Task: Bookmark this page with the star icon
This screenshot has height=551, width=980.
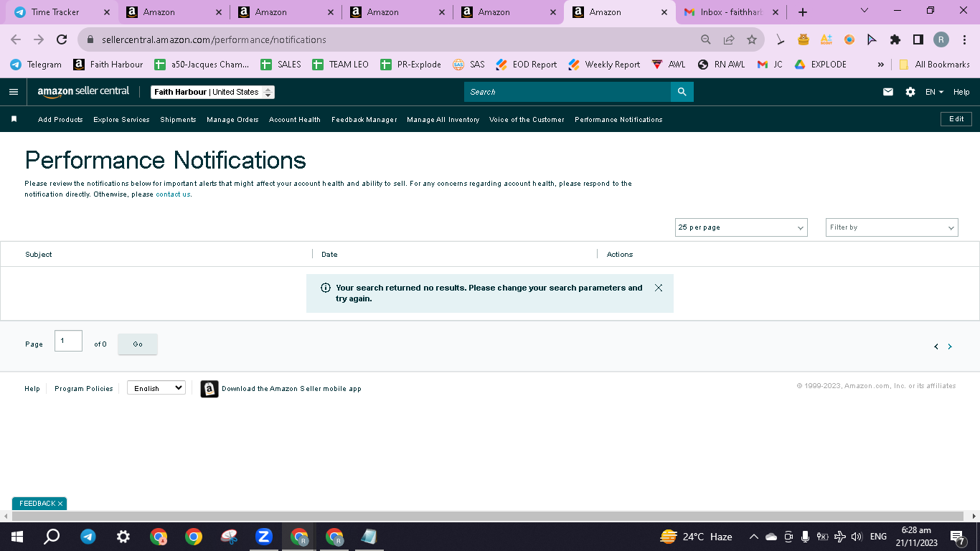Action: click(x=752, y=40)
